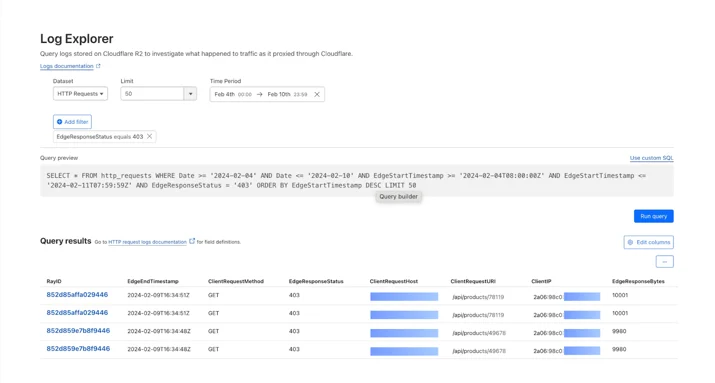
Task: Open first RayID 852d85affa029446 link
Action: coord(77,295)
